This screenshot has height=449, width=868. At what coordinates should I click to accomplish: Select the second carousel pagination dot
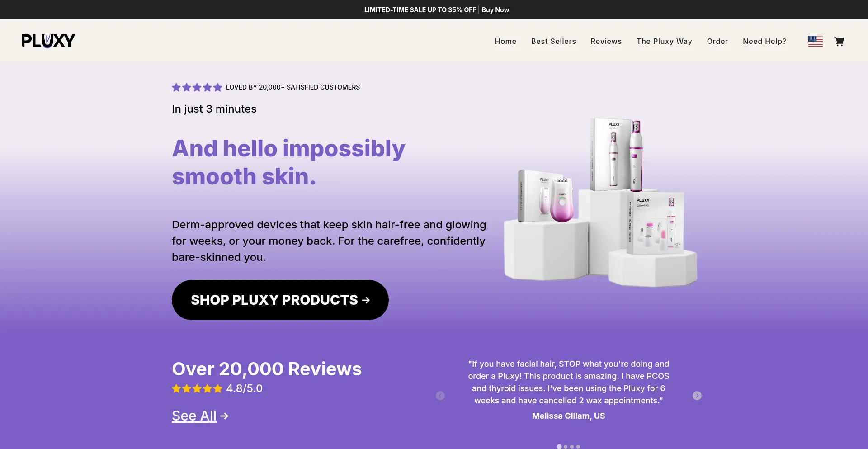pyautogui.click(x=566, y=446)
